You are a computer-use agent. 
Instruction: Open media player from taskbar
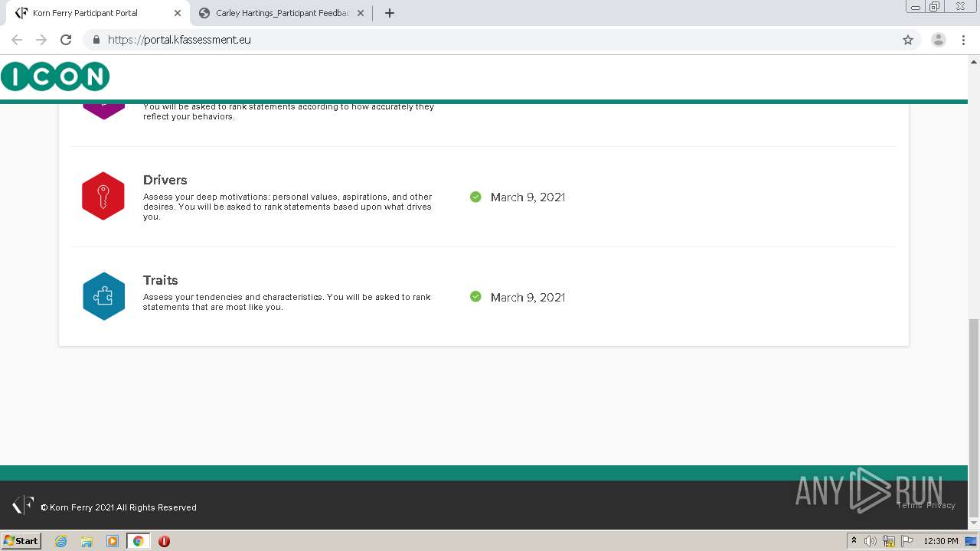pyautogui.click(x=112, y=541)
